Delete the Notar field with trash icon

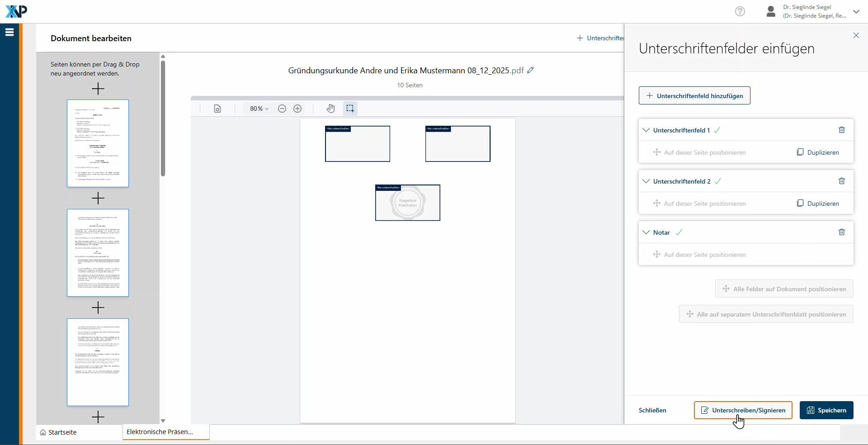pos(842,232)
